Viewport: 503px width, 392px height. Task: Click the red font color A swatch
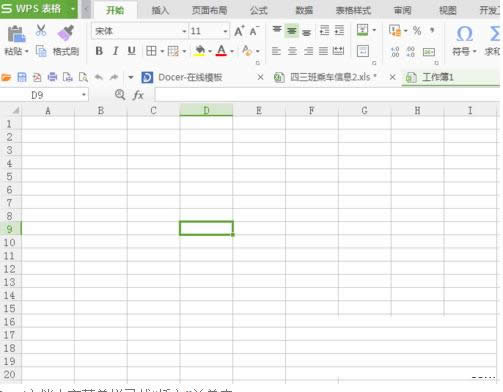pyautogui.click(x=221, y=51)
